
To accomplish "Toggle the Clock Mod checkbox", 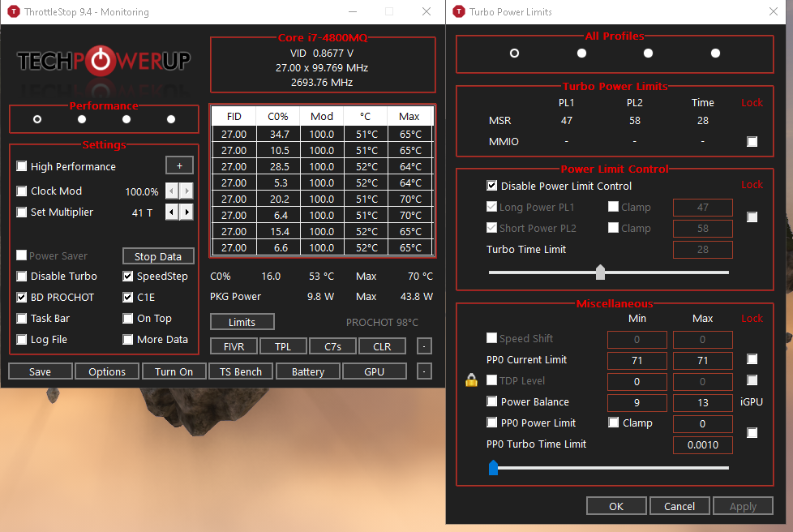I will (x=22, y=191).
